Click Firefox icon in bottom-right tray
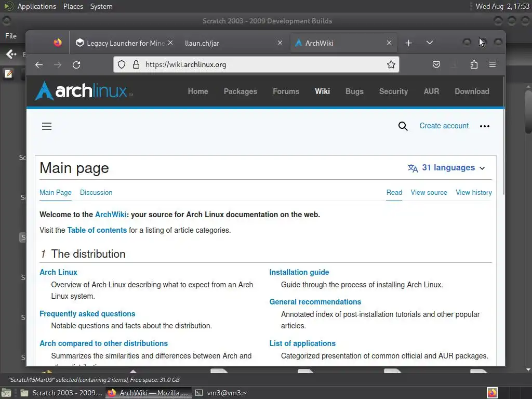Viewport: 532px width, 399px height. point(493,393)
